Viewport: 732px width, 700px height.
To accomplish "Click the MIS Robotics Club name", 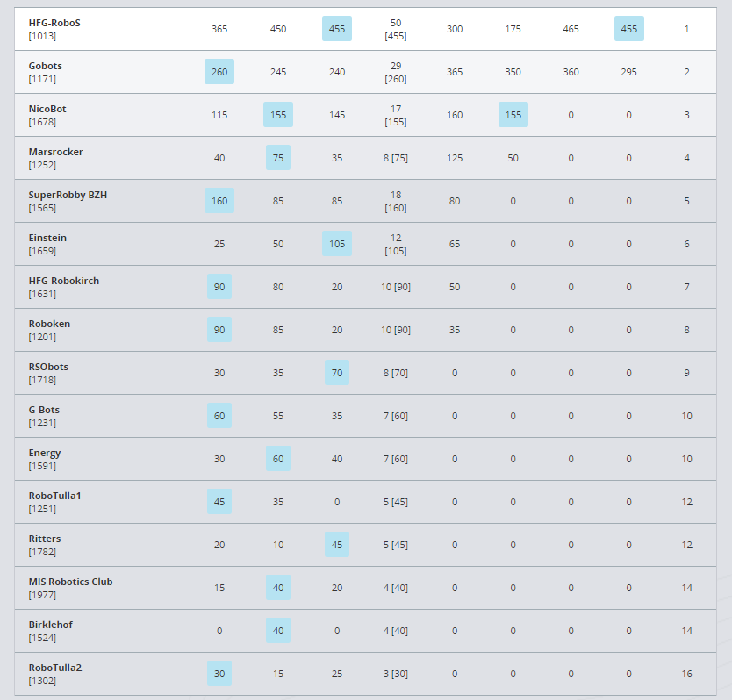I will [x=70, y=582].
